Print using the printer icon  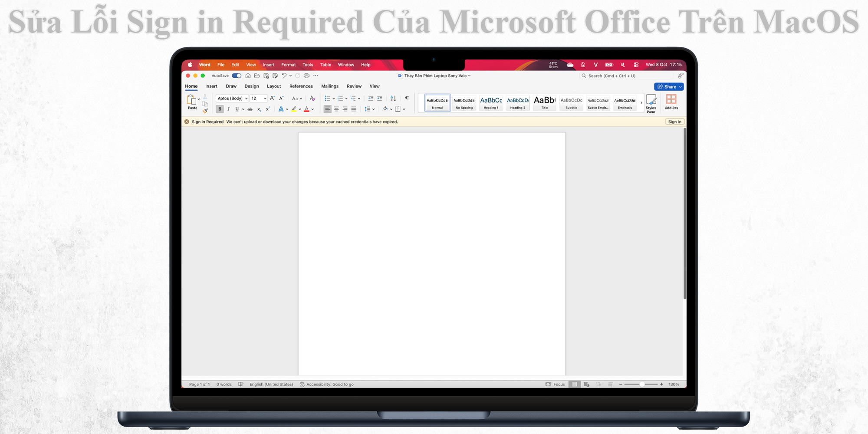click(306, 76)
